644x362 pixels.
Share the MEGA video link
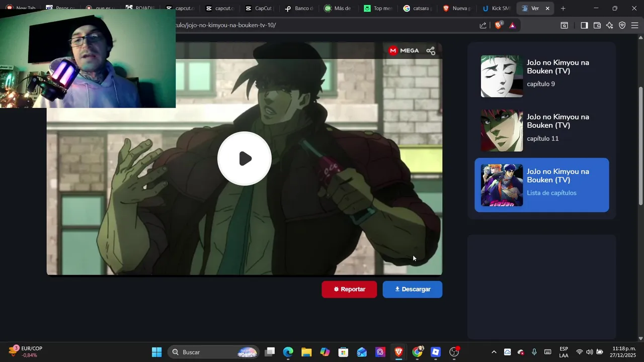[x=431, y=50]
